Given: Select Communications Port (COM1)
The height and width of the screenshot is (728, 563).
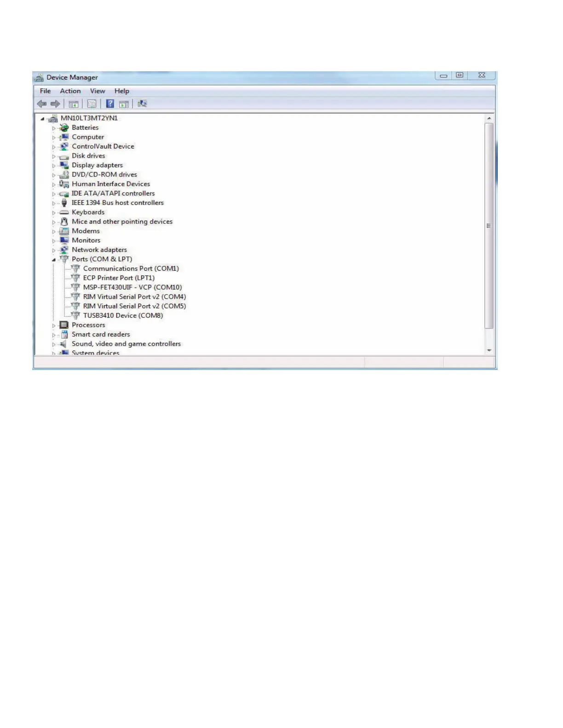Looking at the screenshot, I should tap(131, 268).
